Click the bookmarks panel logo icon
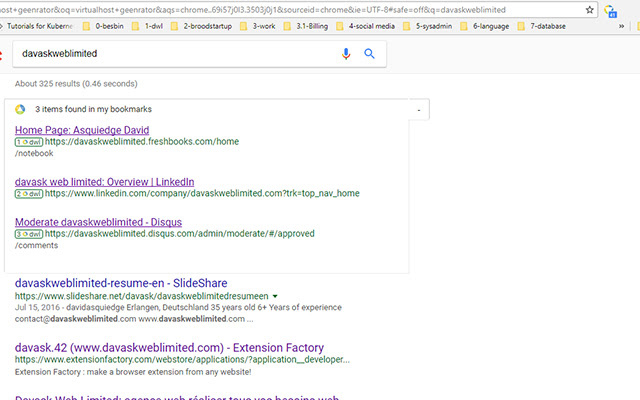Viewport: 640px width, 400px height. tap(20, 109)
